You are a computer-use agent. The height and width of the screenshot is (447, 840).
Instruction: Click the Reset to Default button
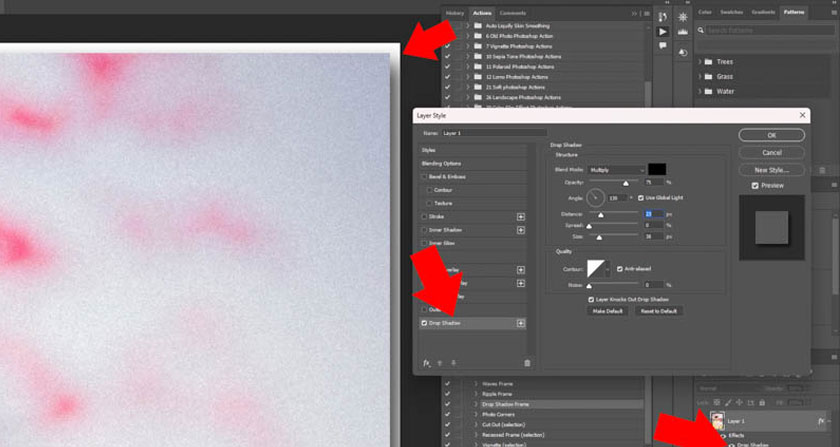point(659,311)
